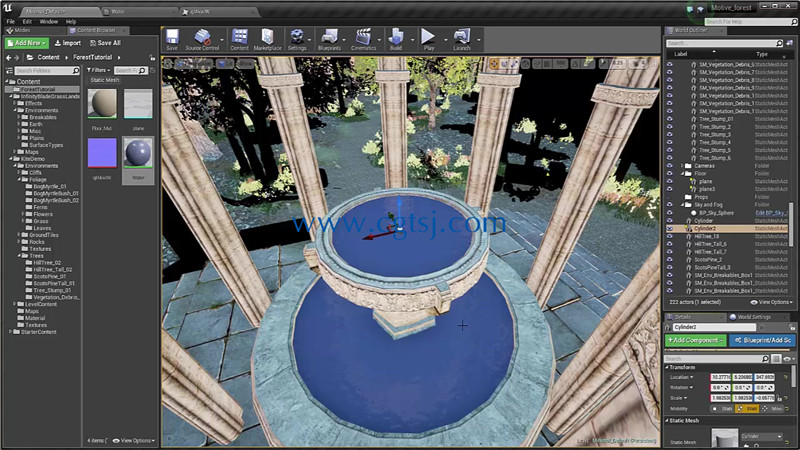
Task: Open the Filters dropdown in Content Browser
Action: click(x=98, y=70)
